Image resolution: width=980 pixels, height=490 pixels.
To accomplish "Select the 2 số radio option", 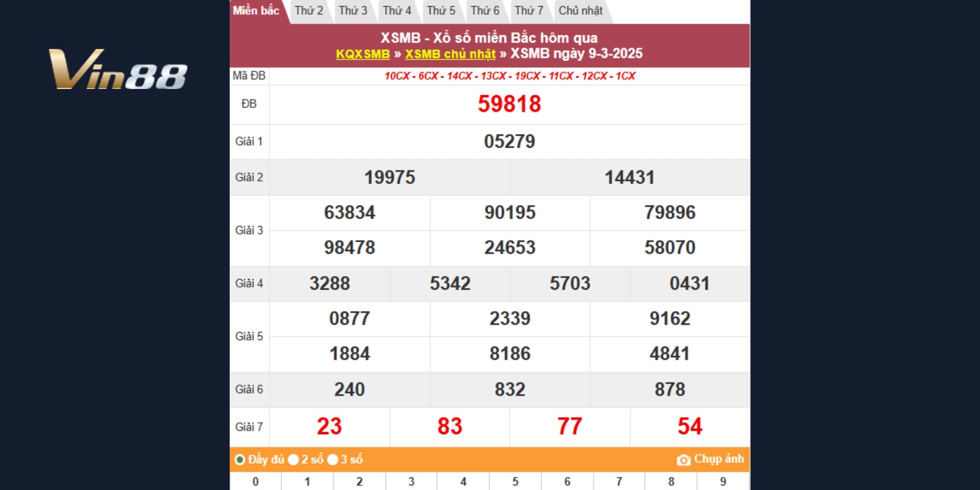I will [293, 459].
